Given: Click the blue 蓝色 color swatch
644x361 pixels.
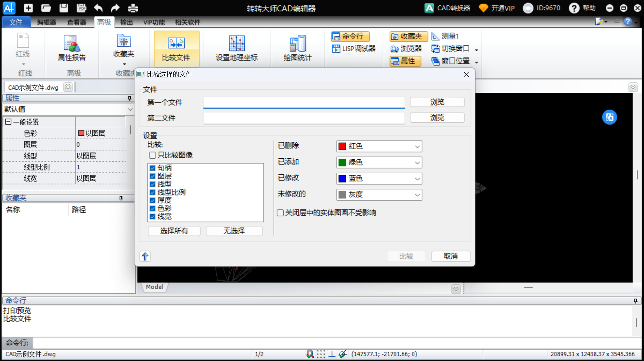Looking at the screenshot, I should (342, 178).
